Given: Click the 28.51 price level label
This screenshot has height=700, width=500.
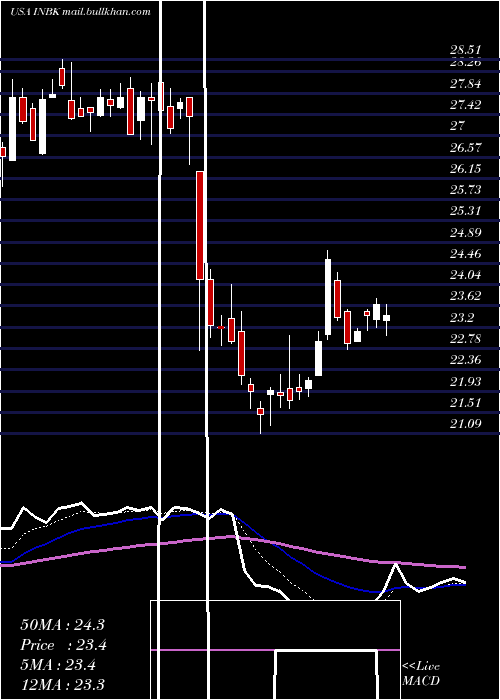Looking at the screenshot, I should pos(466,50).
